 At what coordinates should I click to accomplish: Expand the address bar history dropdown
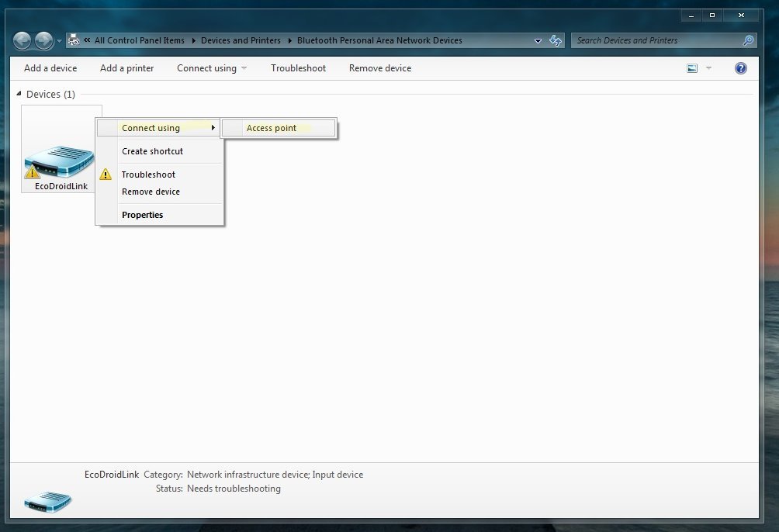[x=538, y=40]
